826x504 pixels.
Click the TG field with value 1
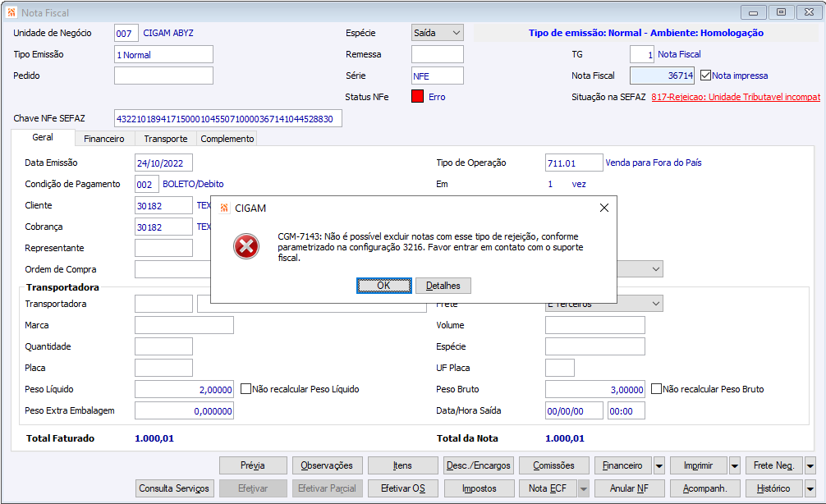642,54
